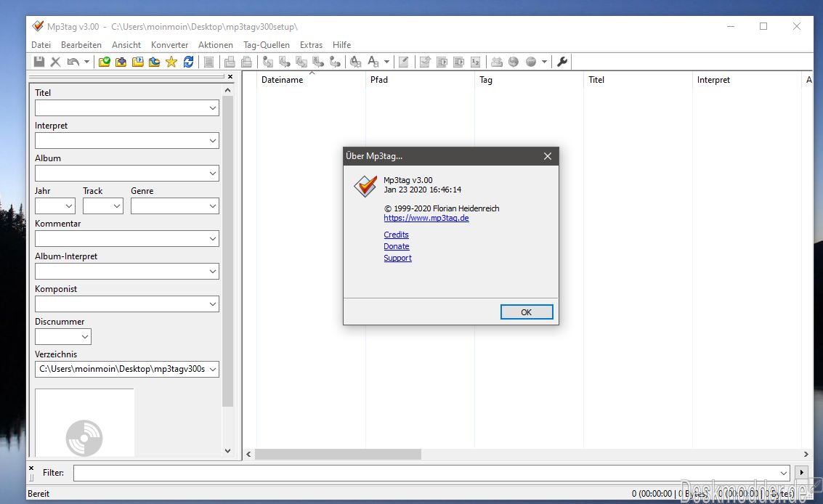
Task: Expand the Quick Actions dropdown arrow
Action: click(387, 62)
